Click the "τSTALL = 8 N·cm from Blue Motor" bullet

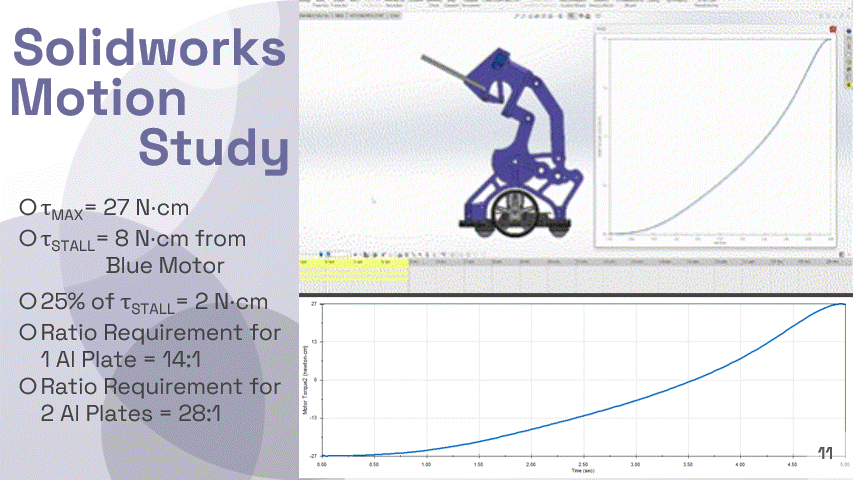coord(133,252)
